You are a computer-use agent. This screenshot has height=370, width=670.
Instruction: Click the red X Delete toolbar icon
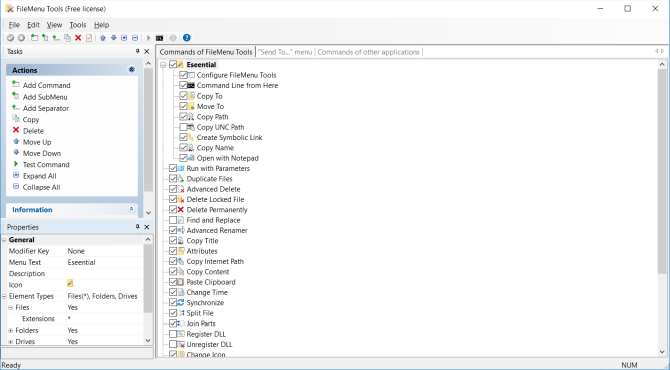point(78,38)
